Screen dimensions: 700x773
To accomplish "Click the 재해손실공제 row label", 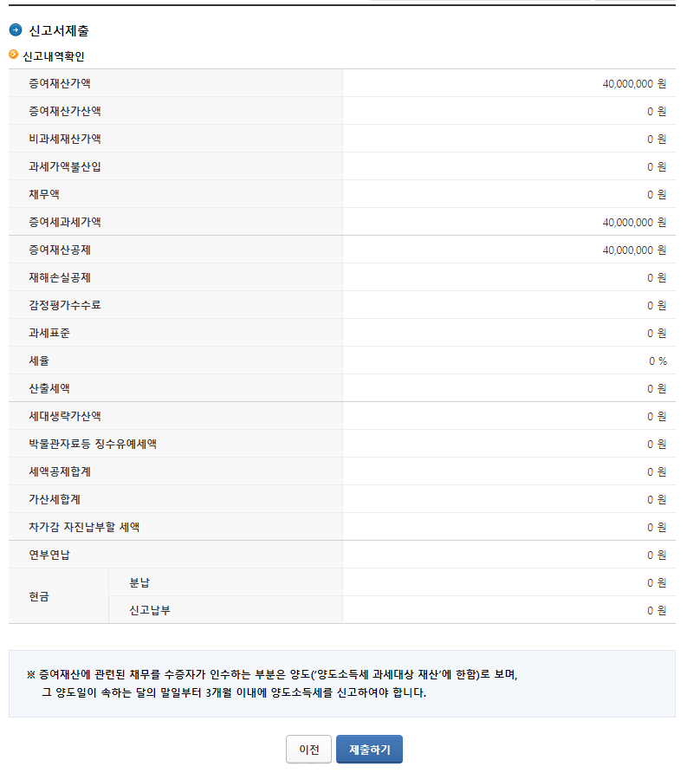I will click(60, 277).
